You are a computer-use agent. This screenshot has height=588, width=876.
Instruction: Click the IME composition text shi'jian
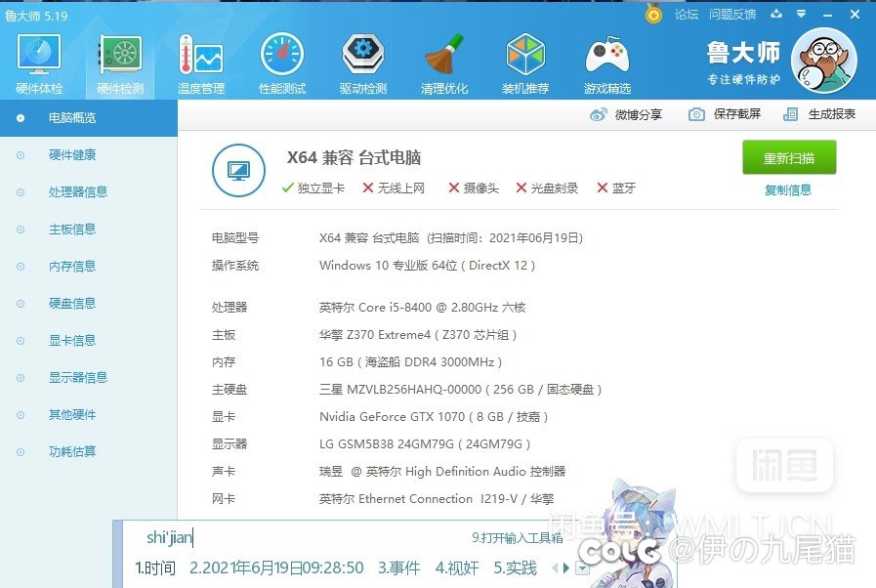(169, 537)
